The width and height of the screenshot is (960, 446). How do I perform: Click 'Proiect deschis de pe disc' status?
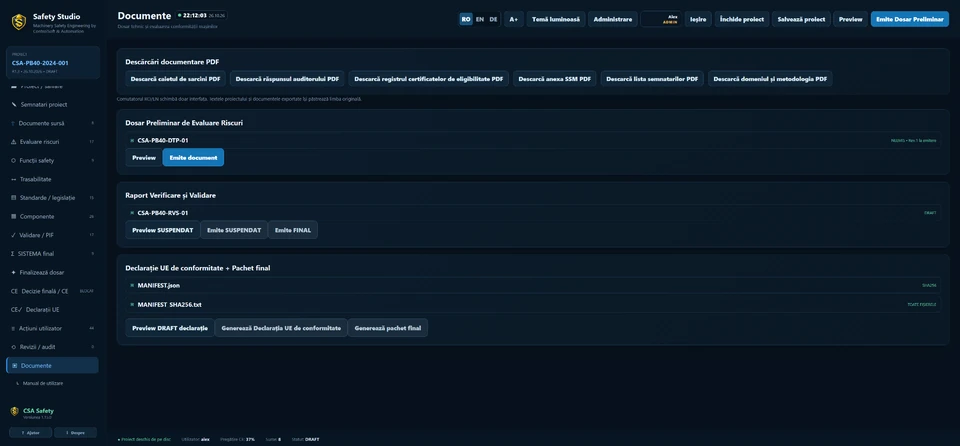144,439
